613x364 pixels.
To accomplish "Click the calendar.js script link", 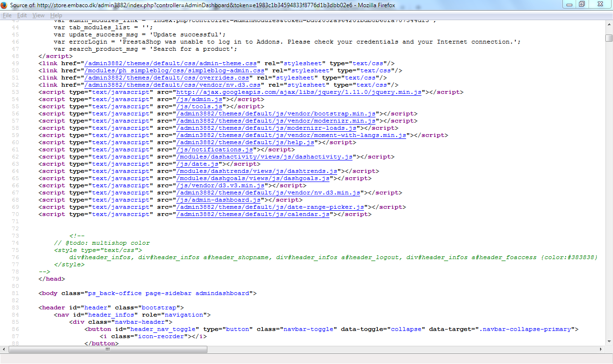I will (253, 214).
